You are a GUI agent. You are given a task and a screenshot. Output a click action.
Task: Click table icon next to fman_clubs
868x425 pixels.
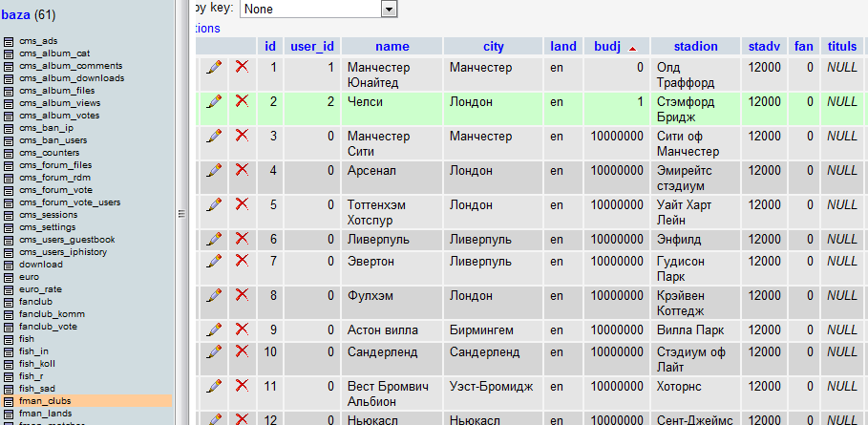coord(9,401)
